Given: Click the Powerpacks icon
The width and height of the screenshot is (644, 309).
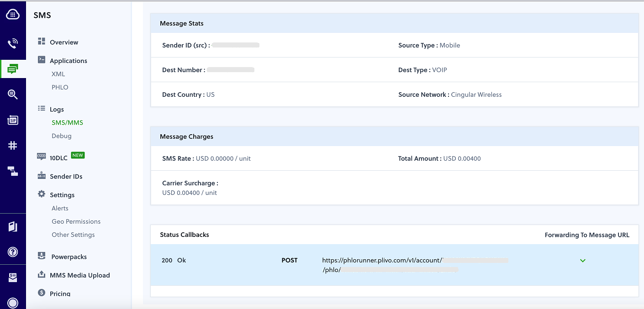Looking at the screenshot, I should [x=42, y=256].
